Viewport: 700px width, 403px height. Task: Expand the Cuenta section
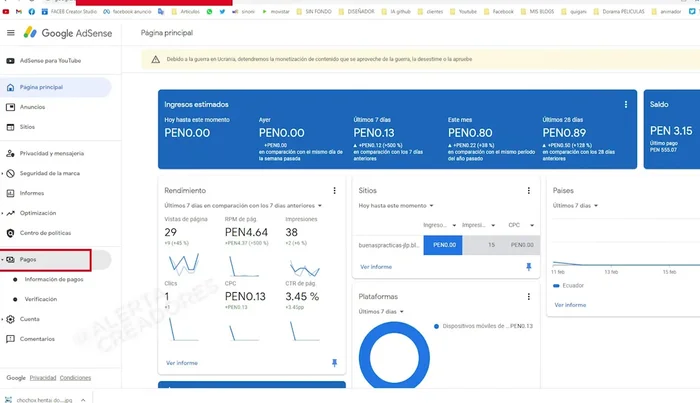click(x=2, y=320)
